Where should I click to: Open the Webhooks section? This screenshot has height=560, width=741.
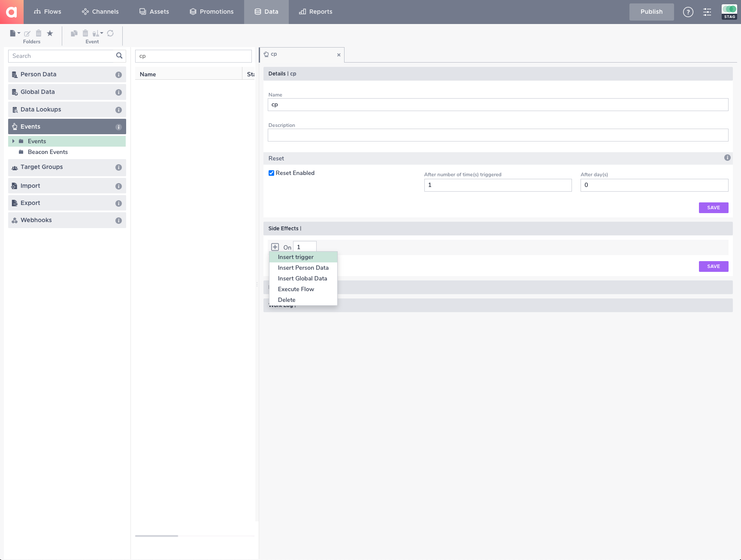[67, 220]
